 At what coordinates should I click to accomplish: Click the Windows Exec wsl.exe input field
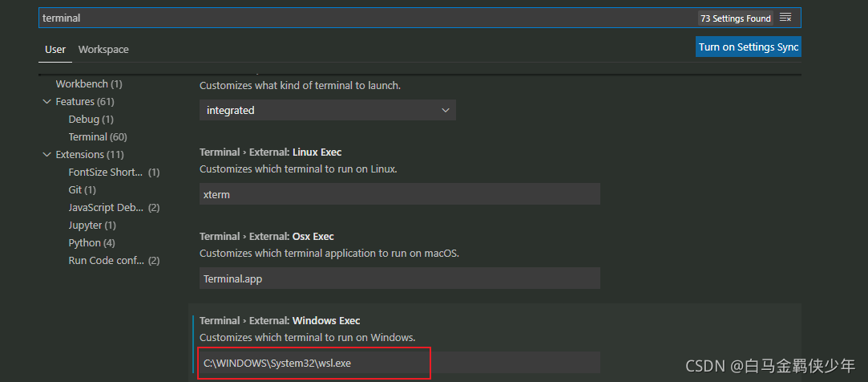coord(400,363)
